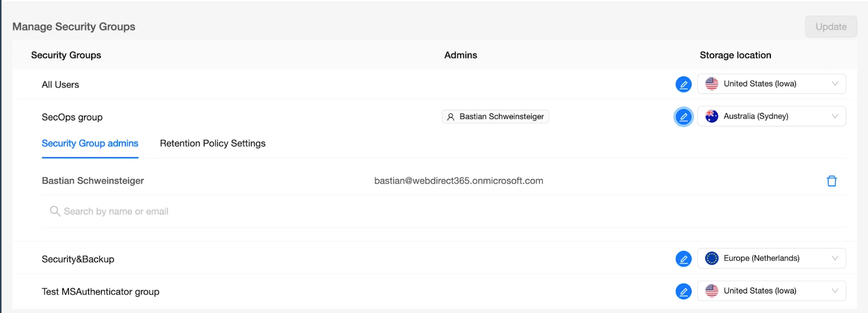This screenshot has width=868, height=313.
Task: Open storage dropdown for Test MSAuthenticator group
Action: click(835, 291)
